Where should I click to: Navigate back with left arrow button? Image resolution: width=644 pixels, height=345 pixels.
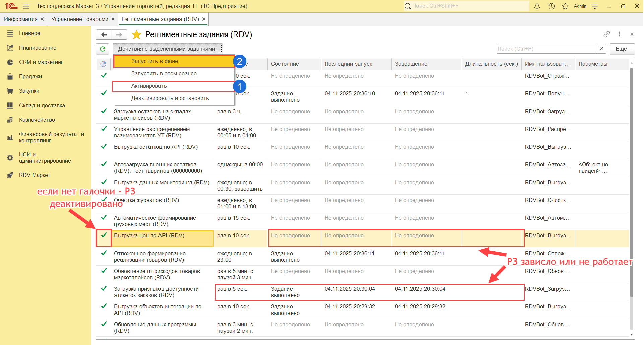104,34
